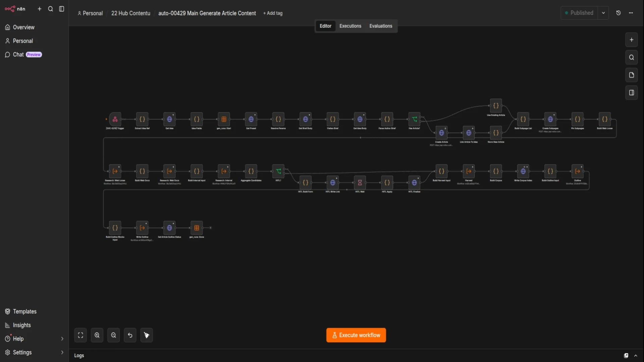Zoom out on the canvas

point(113,335)
